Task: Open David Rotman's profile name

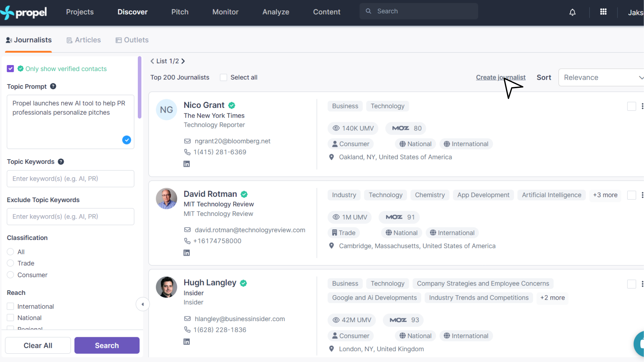Action: pos(210,194)
